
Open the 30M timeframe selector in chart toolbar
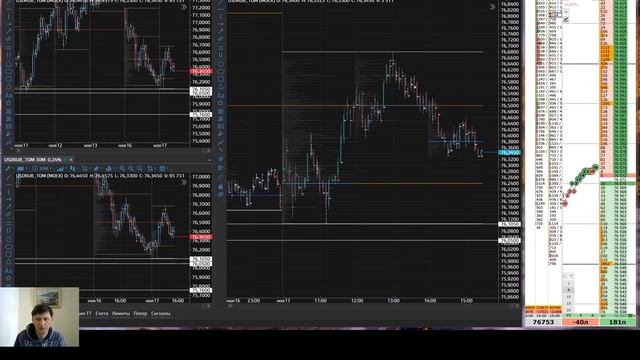click(40, 168)
